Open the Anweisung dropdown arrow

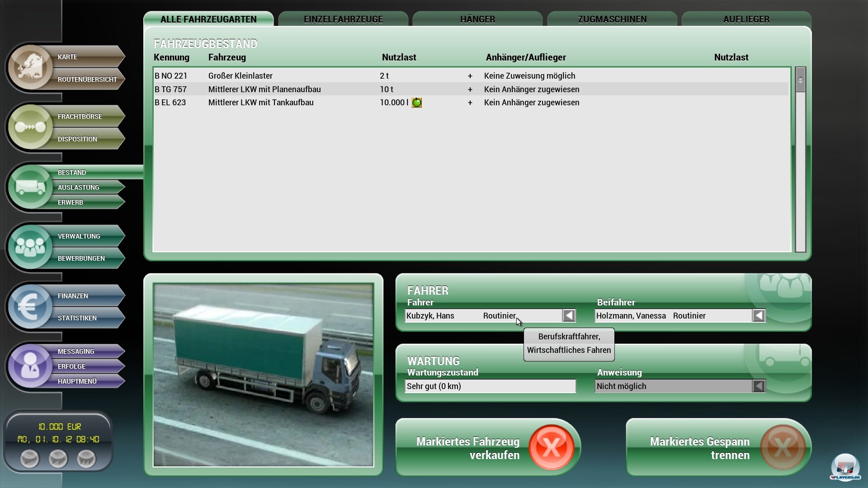759,386
